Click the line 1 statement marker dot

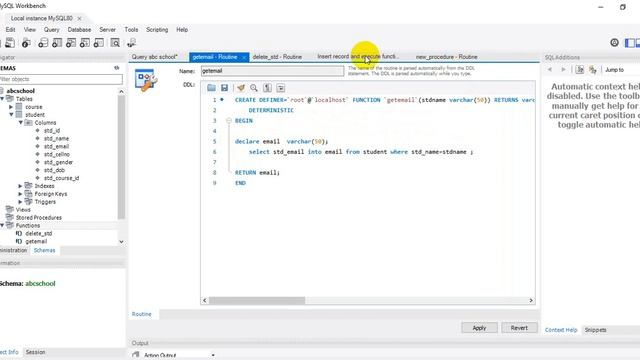click(x=222, y=100)
